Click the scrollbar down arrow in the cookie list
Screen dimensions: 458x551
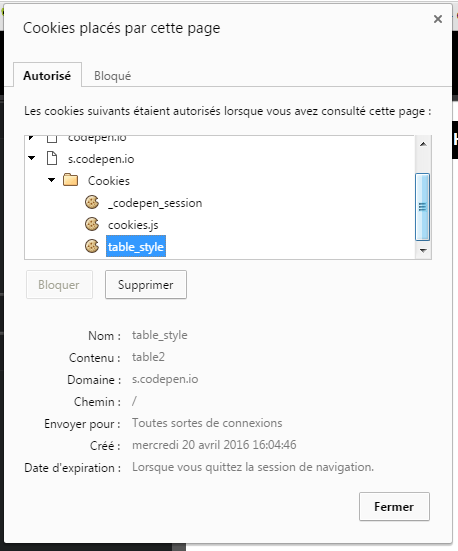tap(423, 250)
